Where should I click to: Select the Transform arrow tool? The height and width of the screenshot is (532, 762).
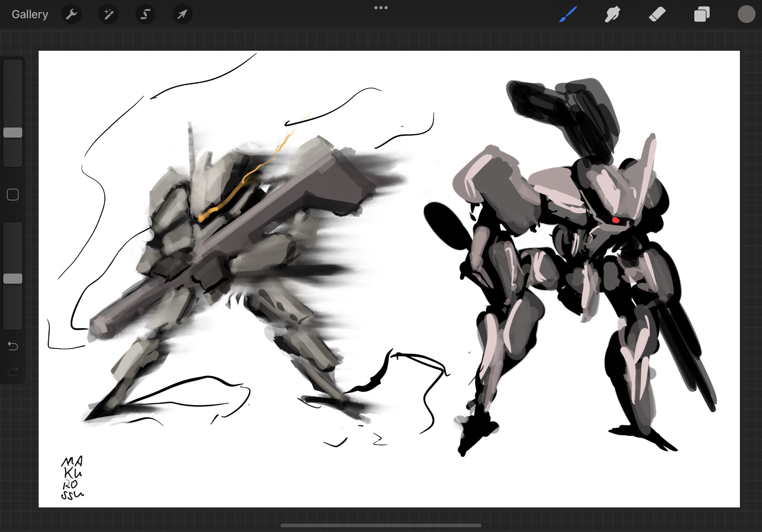click(x=182, y=14)
